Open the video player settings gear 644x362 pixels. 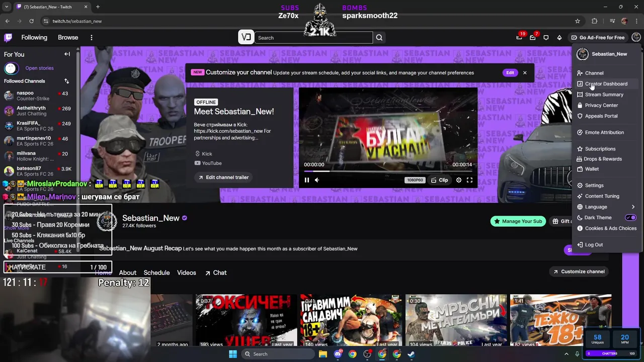pyautogui.click(x=459, y=180)
